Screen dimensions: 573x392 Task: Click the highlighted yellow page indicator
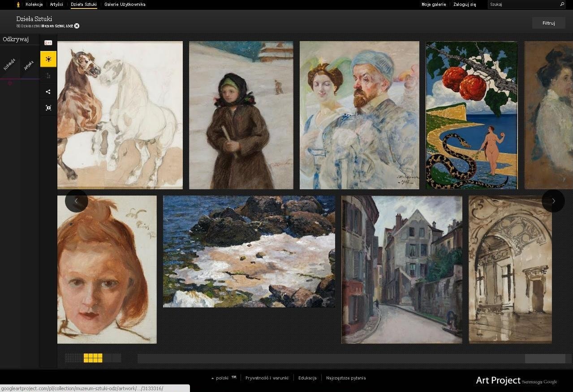point(93,358)
